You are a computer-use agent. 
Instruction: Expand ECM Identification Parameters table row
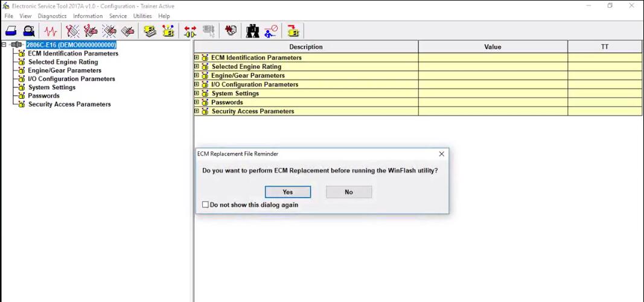[197, 58]
